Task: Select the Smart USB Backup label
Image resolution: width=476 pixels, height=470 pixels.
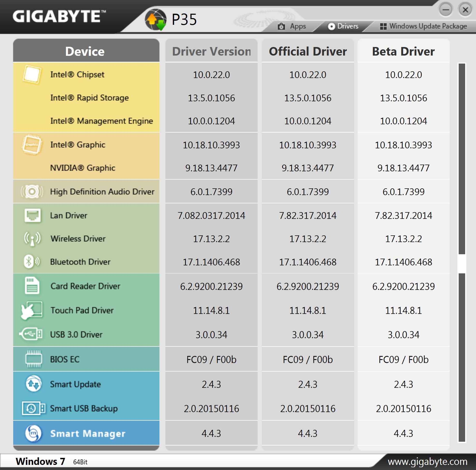Action: click(x=84, y=408)
